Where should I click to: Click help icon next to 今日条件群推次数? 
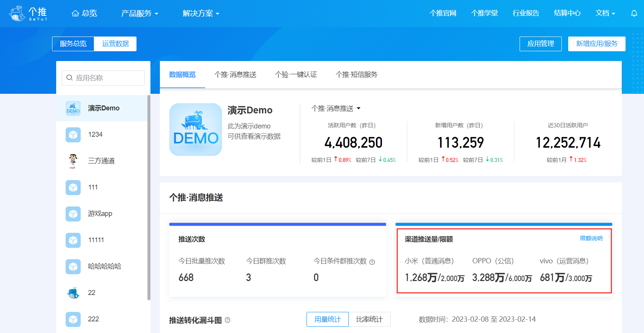[372, 262]
